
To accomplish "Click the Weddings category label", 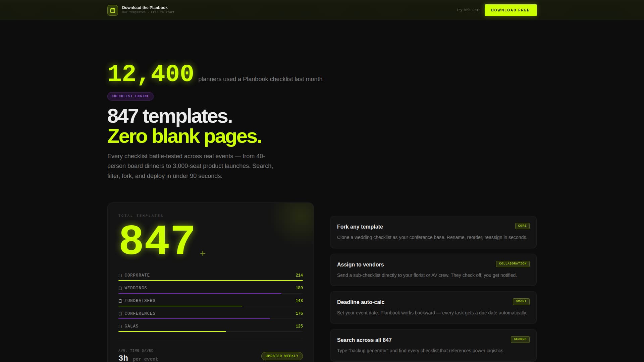I will click(136, 288).
